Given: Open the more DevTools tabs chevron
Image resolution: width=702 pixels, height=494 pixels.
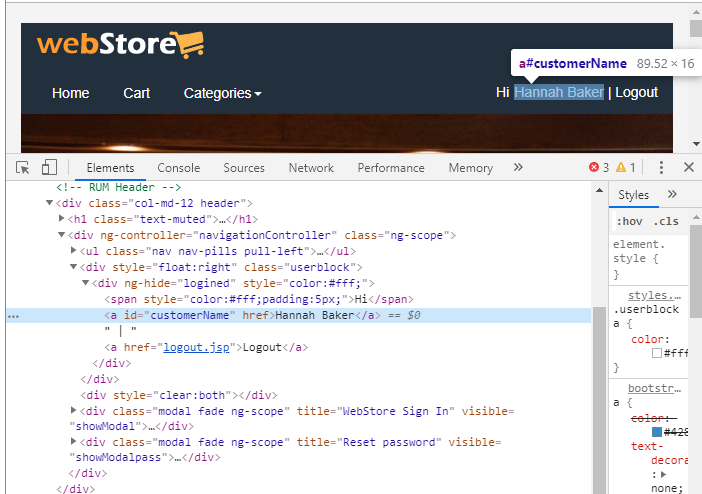Looking at the screenshot, I should point(518,168).
